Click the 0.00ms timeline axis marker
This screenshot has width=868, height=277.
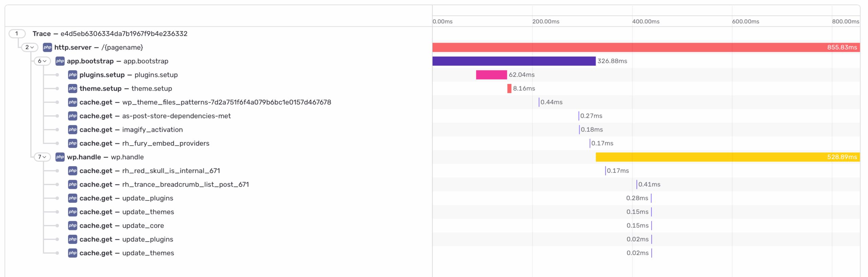pos(442,21)
